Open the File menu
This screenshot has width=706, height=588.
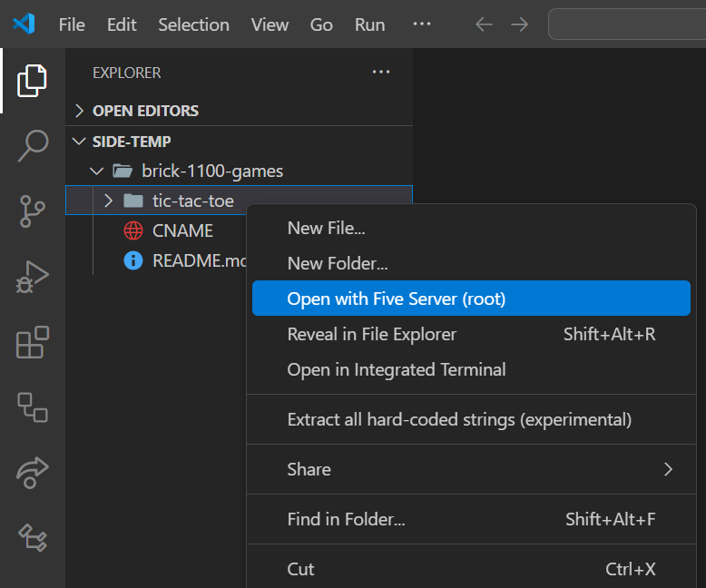coord(72,24)
